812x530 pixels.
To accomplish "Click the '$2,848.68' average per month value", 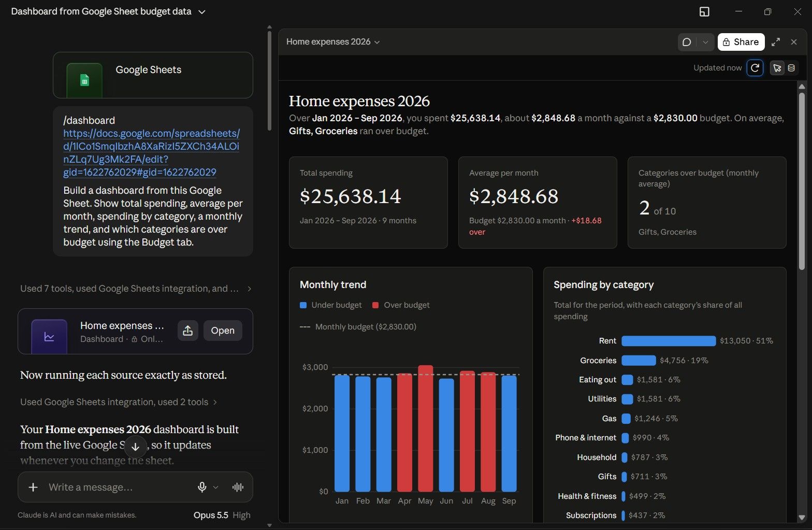I will point(514,196).
